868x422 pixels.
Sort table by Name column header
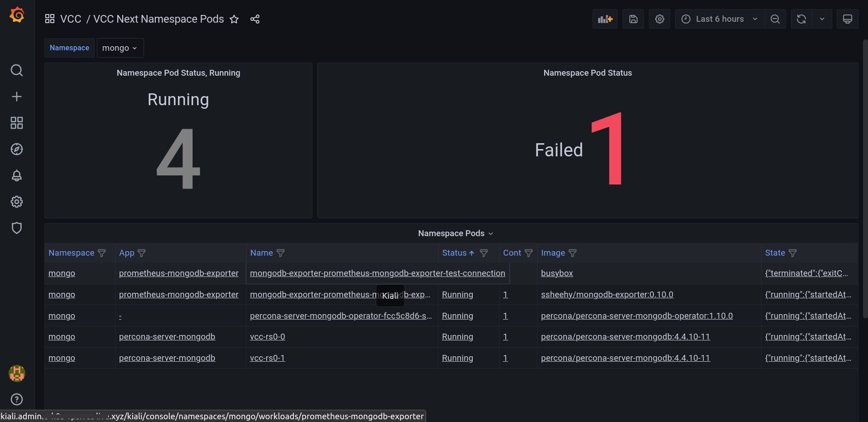(262, 253)
